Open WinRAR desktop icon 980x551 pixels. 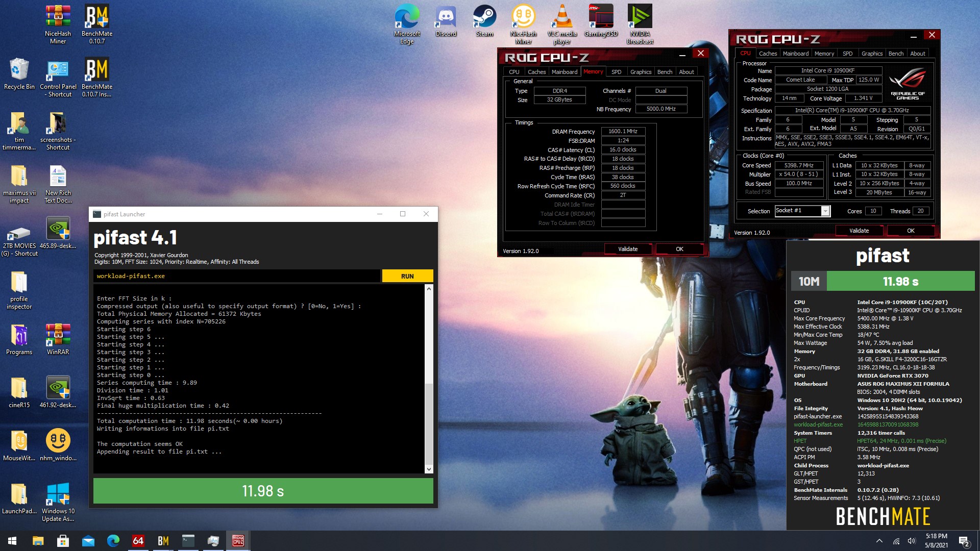click(x=58, y=339)
